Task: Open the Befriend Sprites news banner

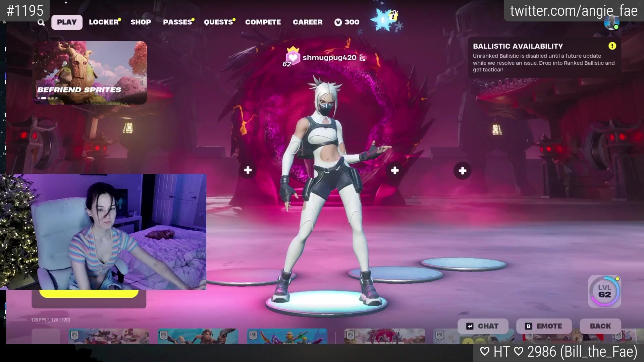Action: pos(90,73)
